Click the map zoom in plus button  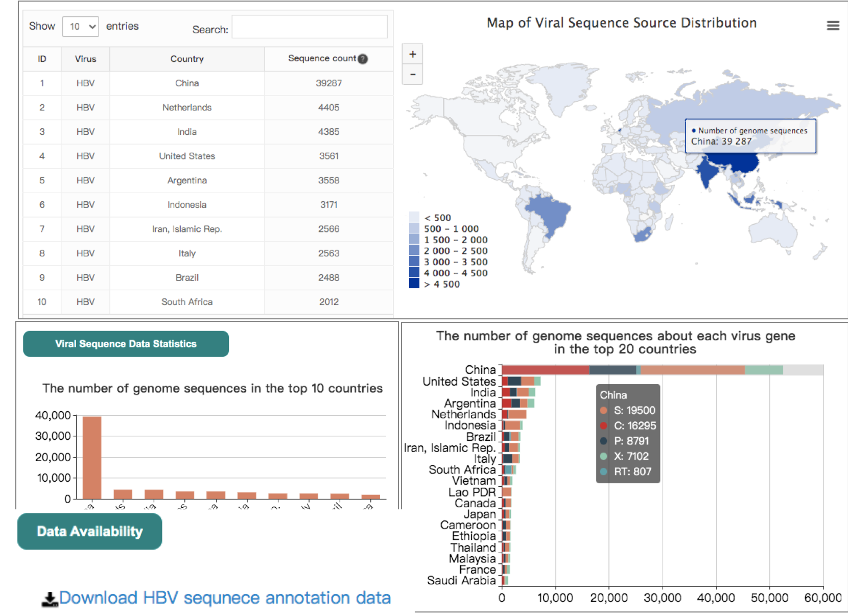pos(413,54)
